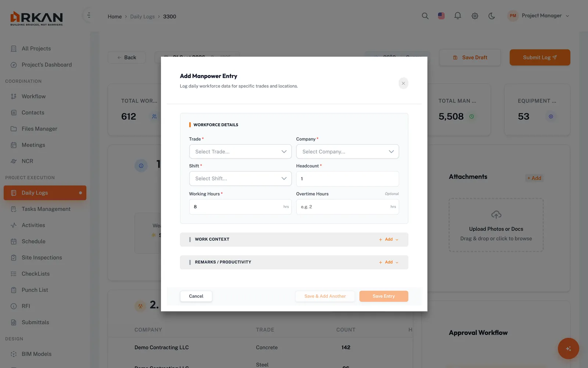Click Daily Logs in the breadcrumb
The height and width of the screenshot is (368, 588).
[x=142, y=17]
